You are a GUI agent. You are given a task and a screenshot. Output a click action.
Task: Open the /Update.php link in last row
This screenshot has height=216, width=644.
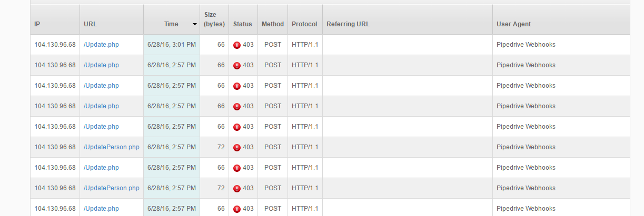pyautogui.click(x=101, y=209)
